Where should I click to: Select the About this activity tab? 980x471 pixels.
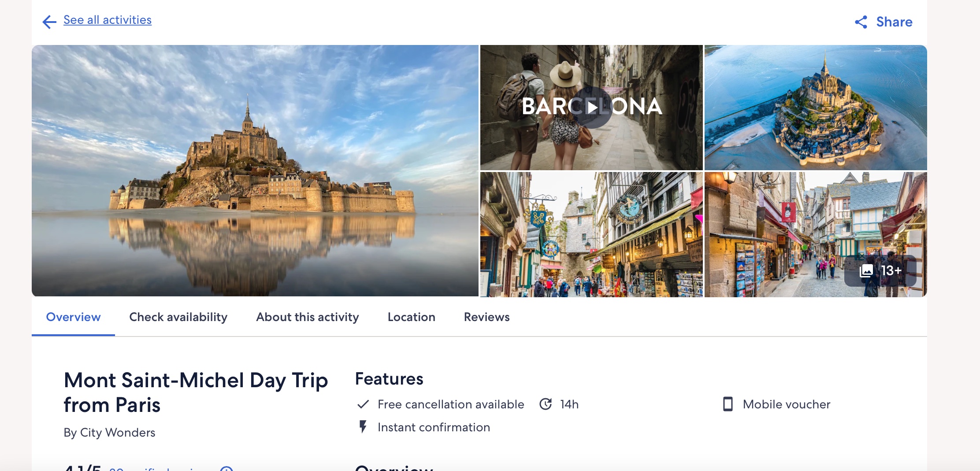click(x=307, y=317)
